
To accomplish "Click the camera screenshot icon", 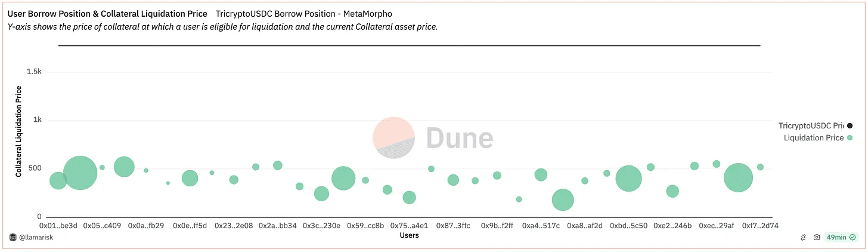I will [817, 238].
